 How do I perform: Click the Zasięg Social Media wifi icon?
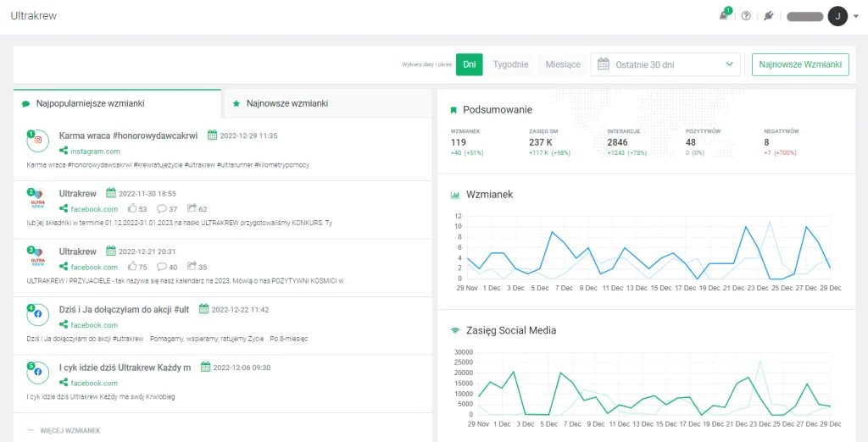click(x=455, y=330)
